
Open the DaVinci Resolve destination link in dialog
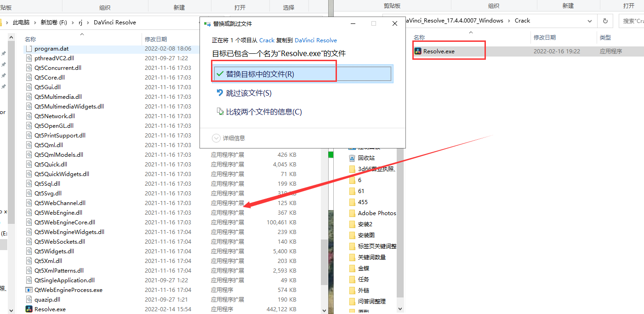coord(316,40)
